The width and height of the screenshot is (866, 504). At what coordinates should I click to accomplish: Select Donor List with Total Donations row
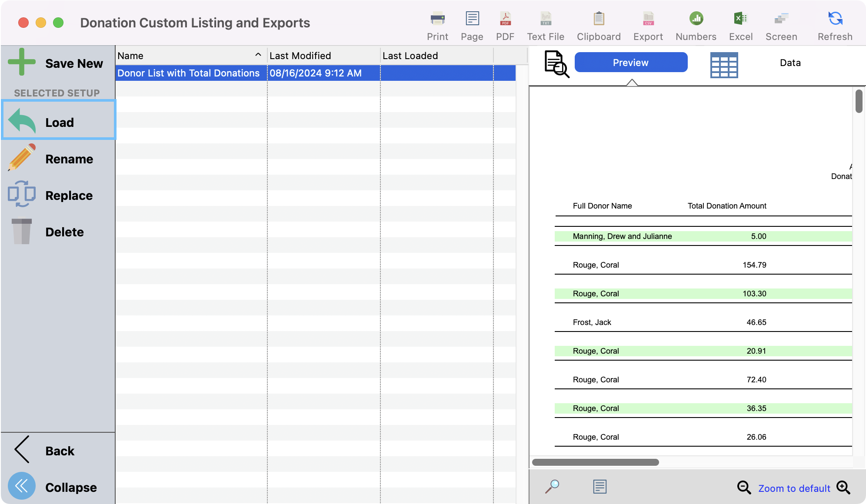[x=188, y=73]
